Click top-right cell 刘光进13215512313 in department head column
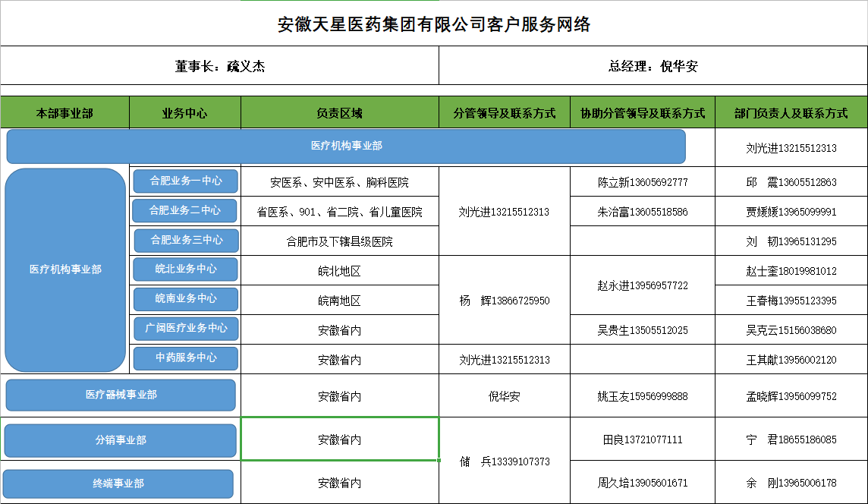868x504 pixels. pyautogui.click(x=791, y=148)
